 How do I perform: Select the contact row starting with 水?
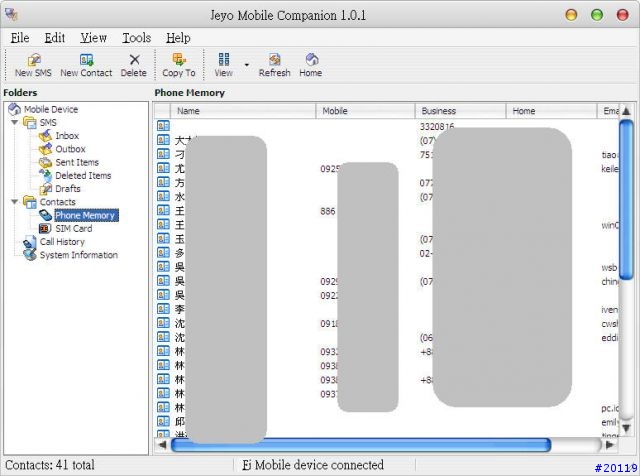tap(387, 196)
